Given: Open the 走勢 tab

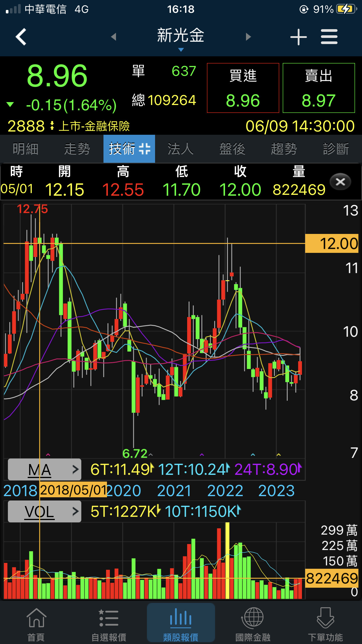Looking at the screenshot, I should (77, 149).
